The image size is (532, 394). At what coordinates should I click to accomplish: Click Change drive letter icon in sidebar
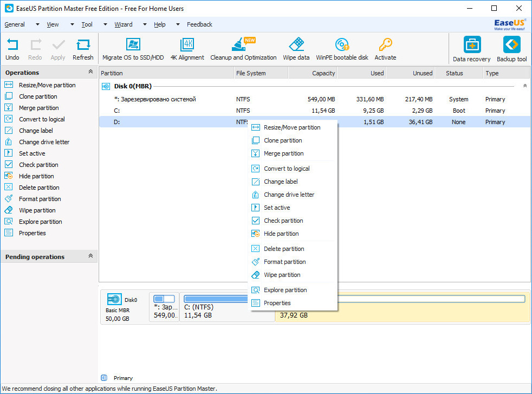tap(9, 142)
